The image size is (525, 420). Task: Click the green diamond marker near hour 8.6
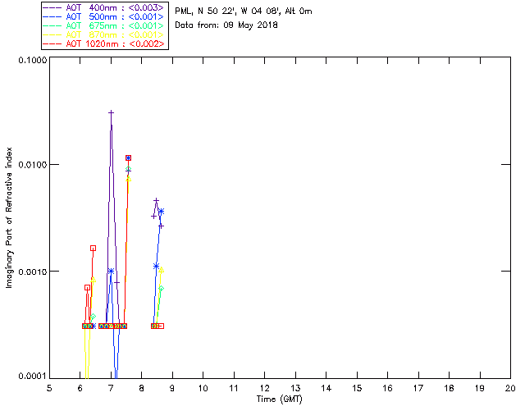pos(162,288)
